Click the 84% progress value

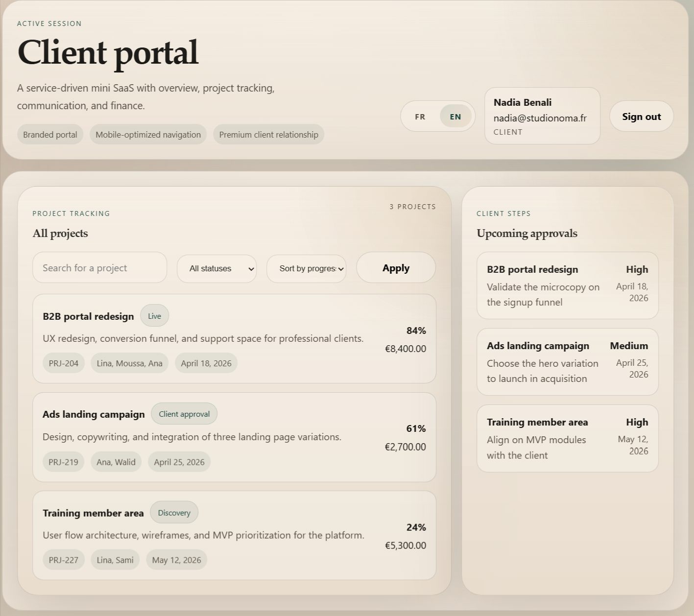(x=416, y=331)
